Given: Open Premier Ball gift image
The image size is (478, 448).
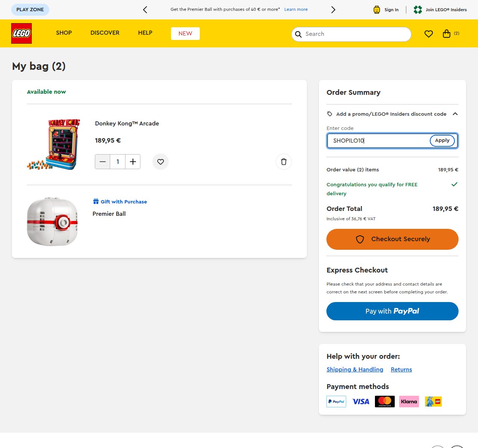Looking at the screenshot, I should click(x=52, y=221).
